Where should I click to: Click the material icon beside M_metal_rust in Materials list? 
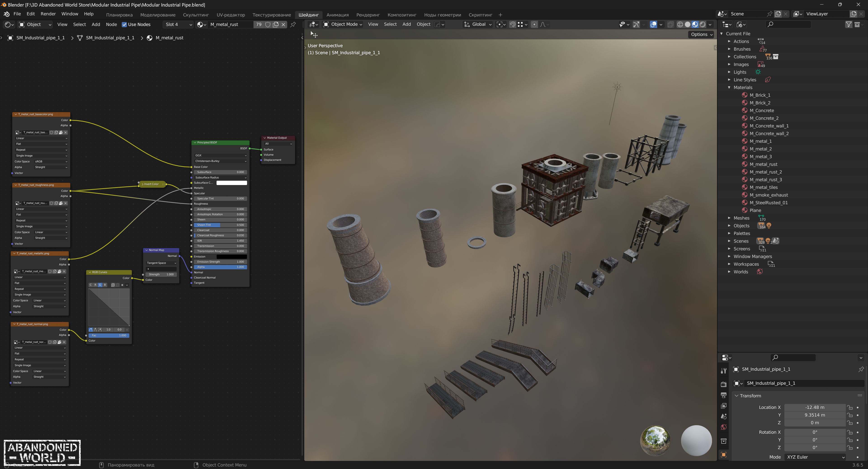pyautogui.click(x=745, y=164)
